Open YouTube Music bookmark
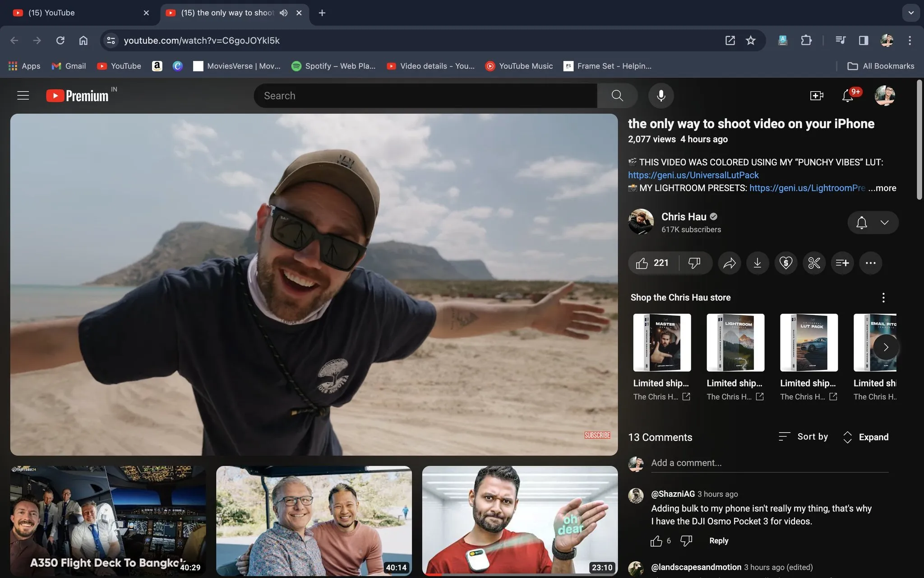The image size is (924, 578). click(519, 66)
